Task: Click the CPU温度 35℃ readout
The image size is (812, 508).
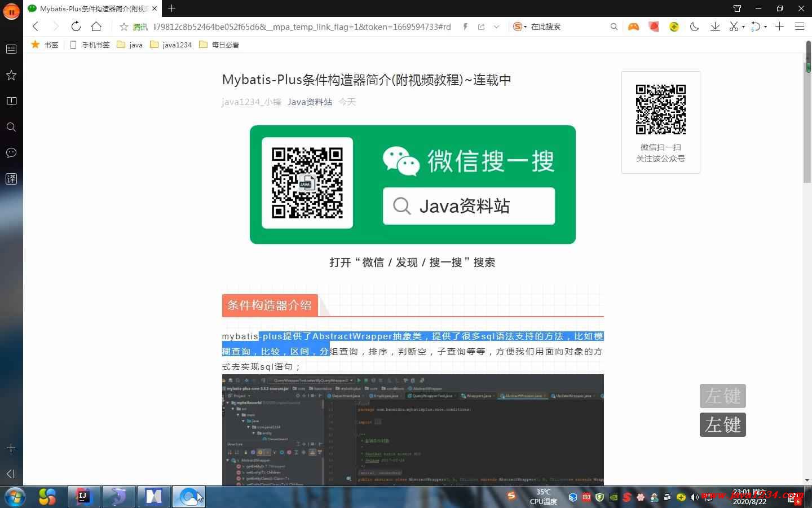Action: [544, 497]
